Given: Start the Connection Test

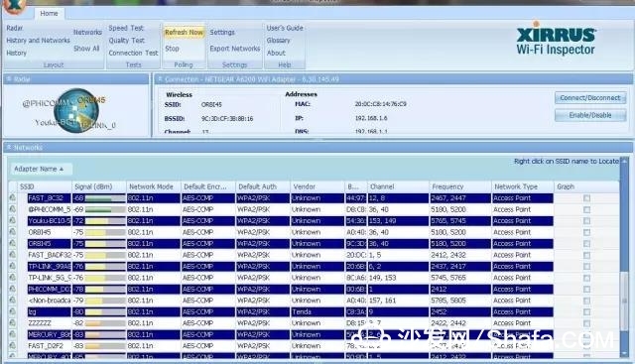Looking at the screenshot, I should pos(133,53).
